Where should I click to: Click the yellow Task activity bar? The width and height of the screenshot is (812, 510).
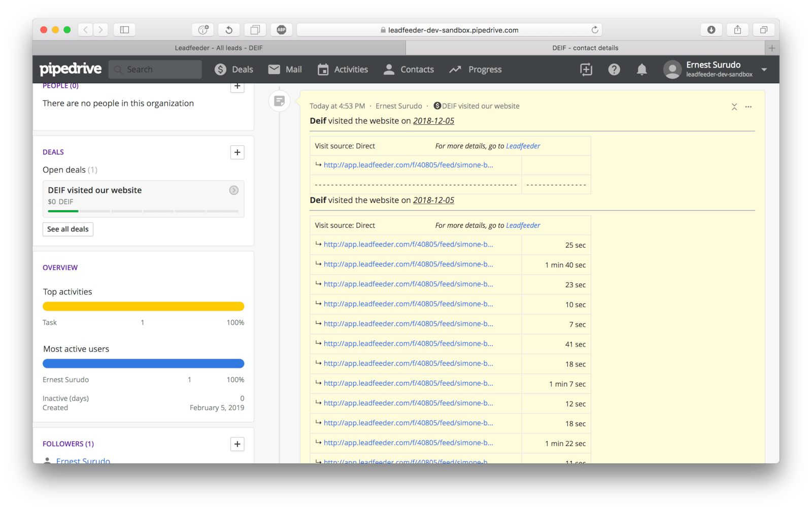(143, 306)
